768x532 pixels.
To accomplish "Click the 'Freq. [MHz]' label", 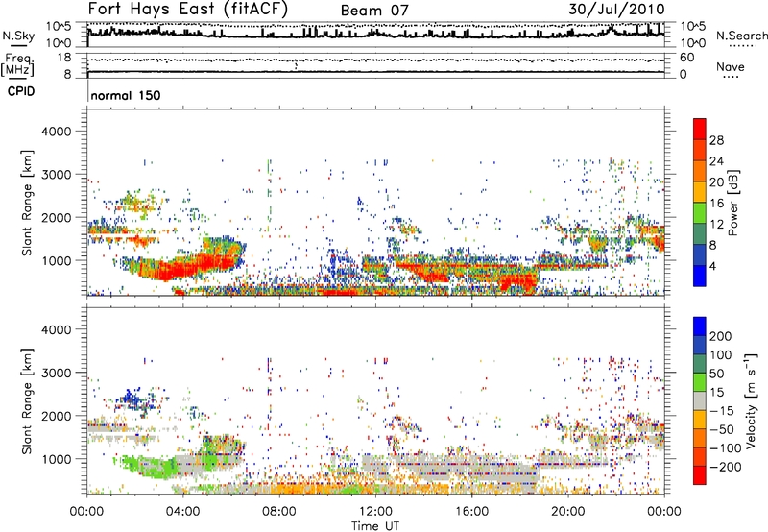I will [17, 64].
